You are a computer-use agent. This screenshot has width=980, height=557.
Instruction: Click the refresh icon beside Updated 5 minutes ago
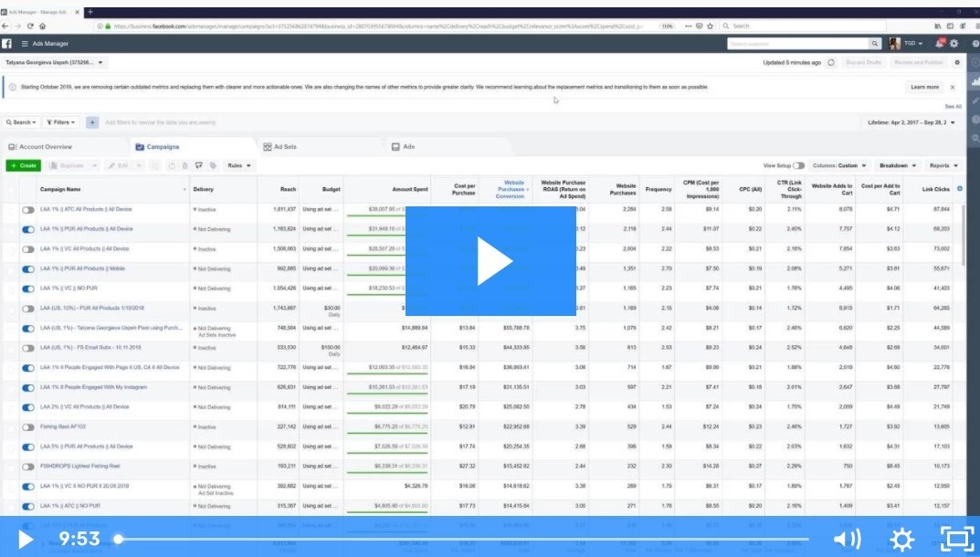(x=830, y=62)
